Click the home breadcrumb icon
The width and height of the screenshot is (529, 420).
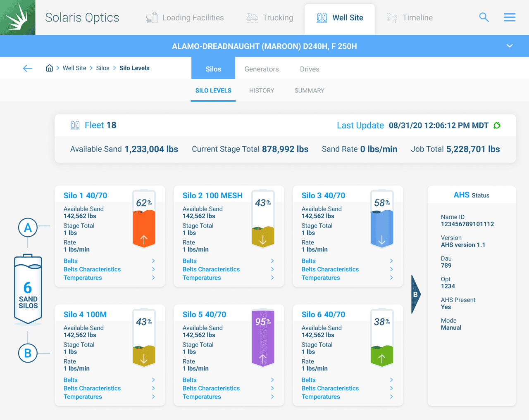tap(49, 68)
